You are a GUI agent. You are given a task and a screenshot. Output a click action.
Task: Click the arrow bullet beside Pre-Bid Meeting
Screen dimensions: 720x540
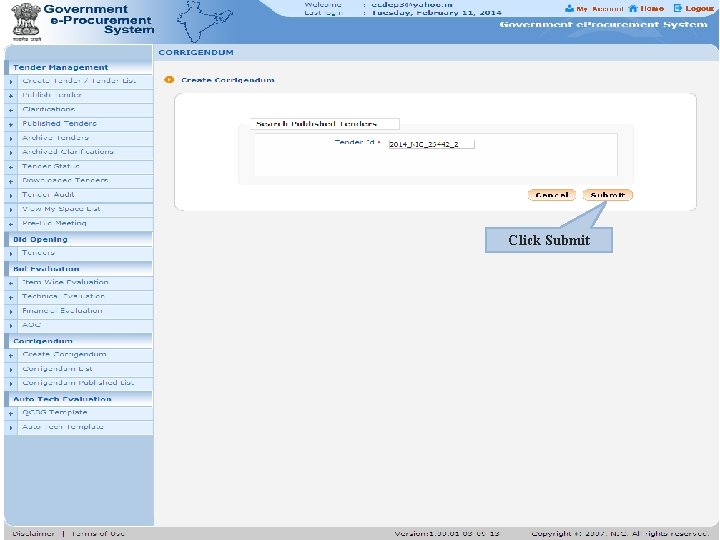(x=11, y=224)
